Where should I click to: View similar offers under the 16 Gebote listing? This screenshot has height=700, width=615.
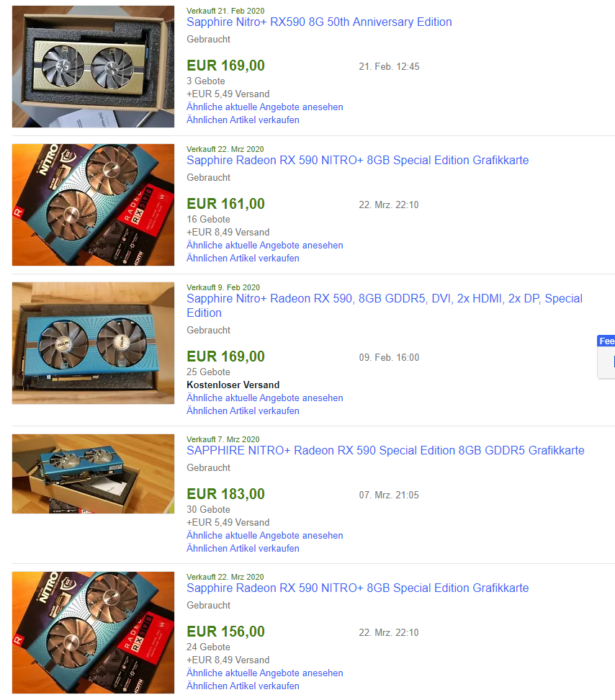point(265,246)
